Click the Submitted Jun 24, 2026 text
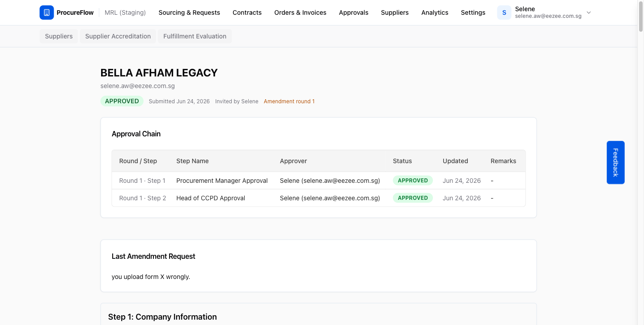The height and width of the screenshot is (325, 644). click(179, 101)
